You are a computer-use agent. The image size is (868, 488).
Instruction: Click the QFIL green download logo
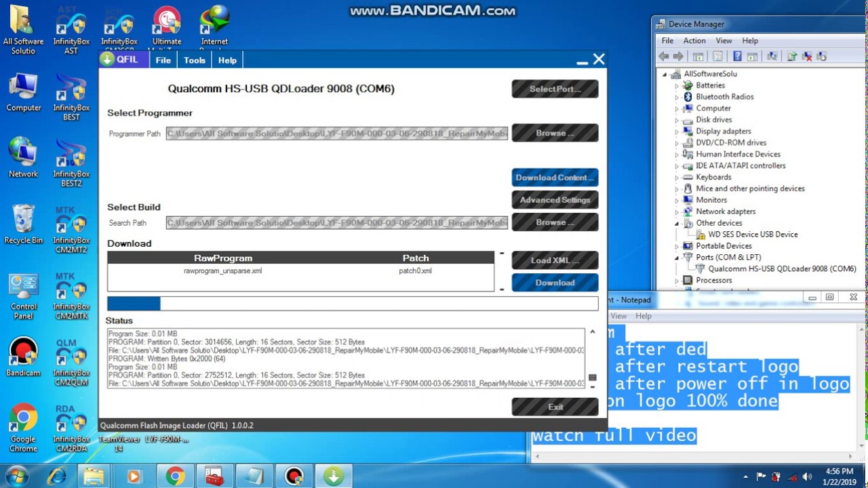pos(108,60)
